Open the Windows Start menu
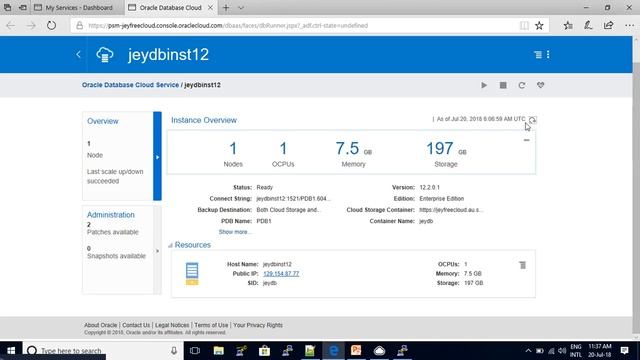The image size is (640, 360). pos(11,351)
